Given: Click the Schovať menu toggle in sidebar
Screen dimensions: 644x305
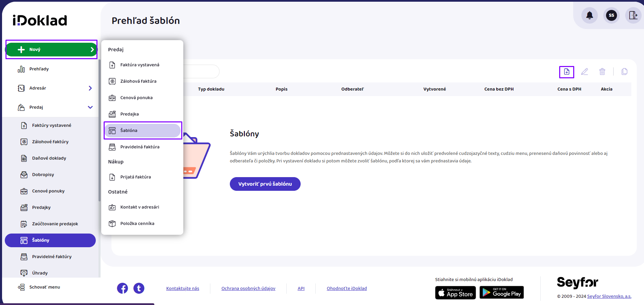Looking at the screenshot, I should (x=44, y=287).
